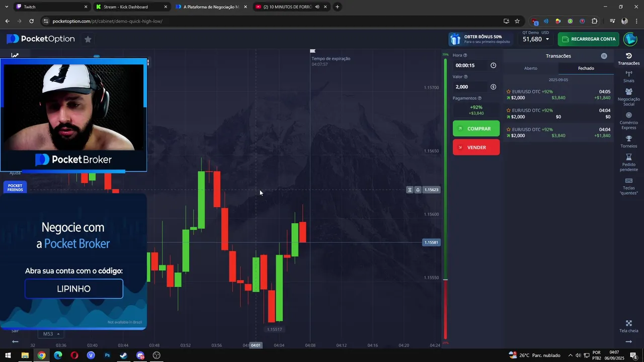Click the Transações list view icon
Viewport: 644px width, 362px height.
[604, 56]
